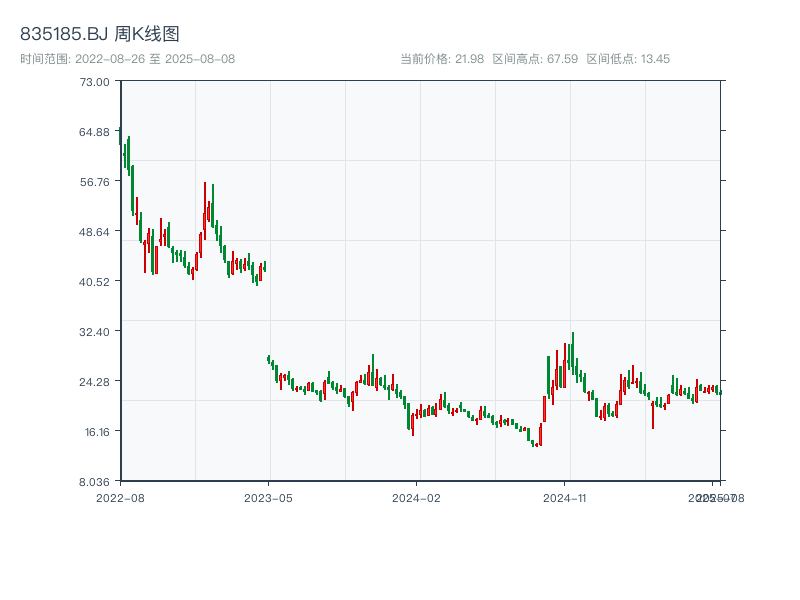Viewport: 800px width, 600px height.
Task: Click the 835185.BJ 周K线图 chart title
Action: coord(100,34)
